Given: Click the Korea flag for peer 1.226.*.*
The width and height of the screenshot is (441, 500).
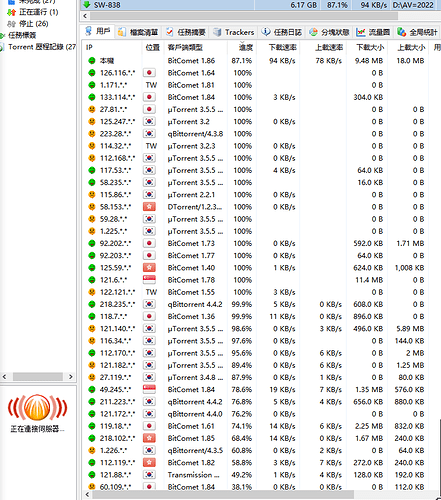Looking at the screenshot, I should (x=149, y=450).
